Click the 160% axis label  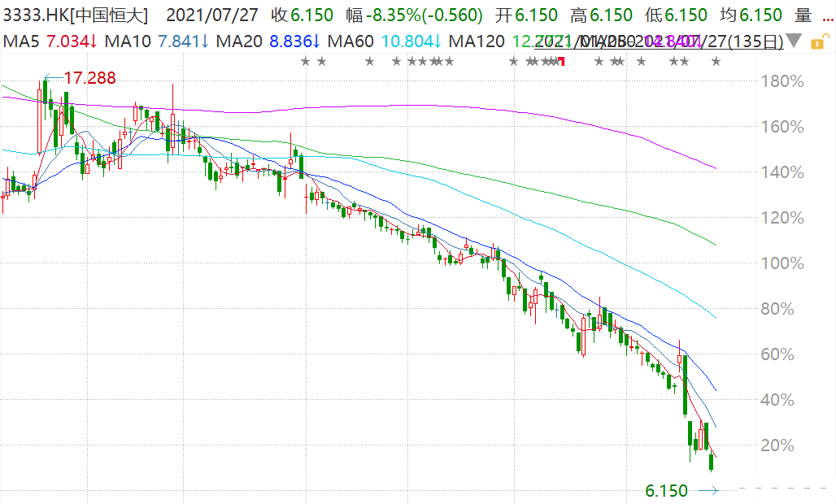pyautogui.click(x=782, y=127)
